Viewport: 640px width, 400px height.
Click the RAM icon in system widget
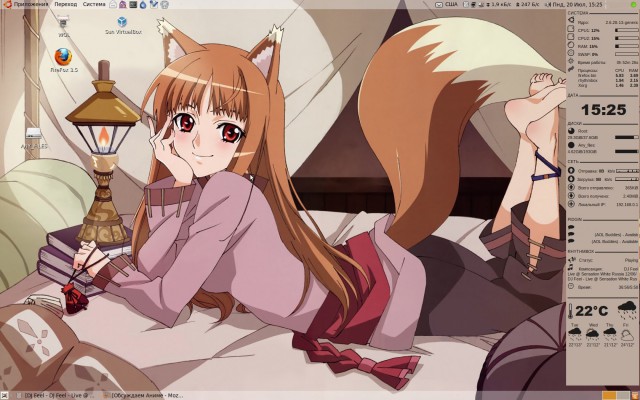click(571, 45)
